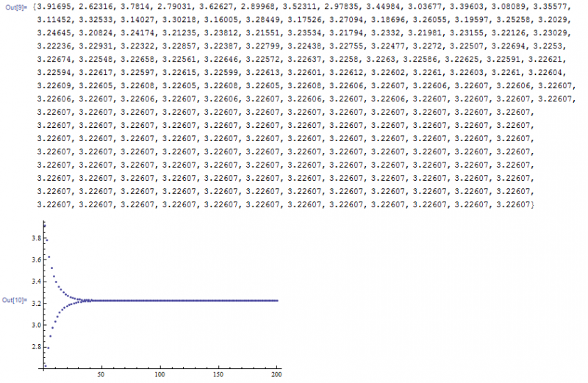Click the value 2.79031
The height and width of the screenshot is (383, 588).
pos(173,7)
